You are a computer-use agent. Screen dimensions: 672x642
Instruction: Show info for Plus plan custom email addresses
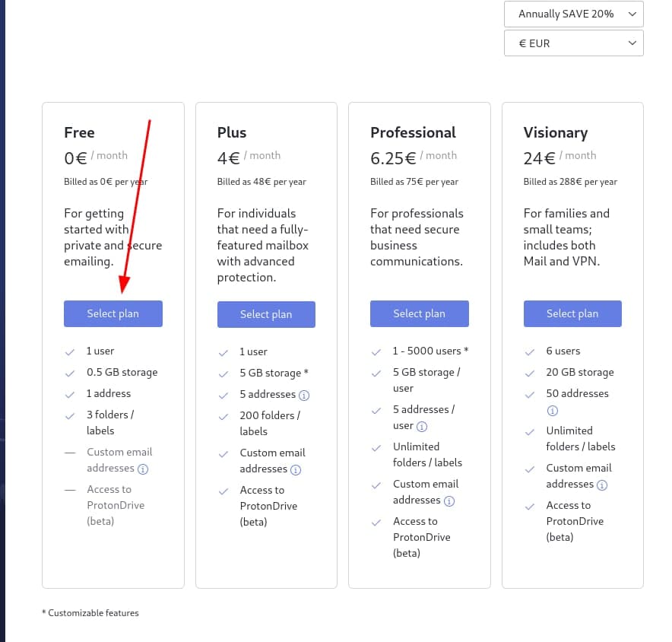[x=296, y=470]
